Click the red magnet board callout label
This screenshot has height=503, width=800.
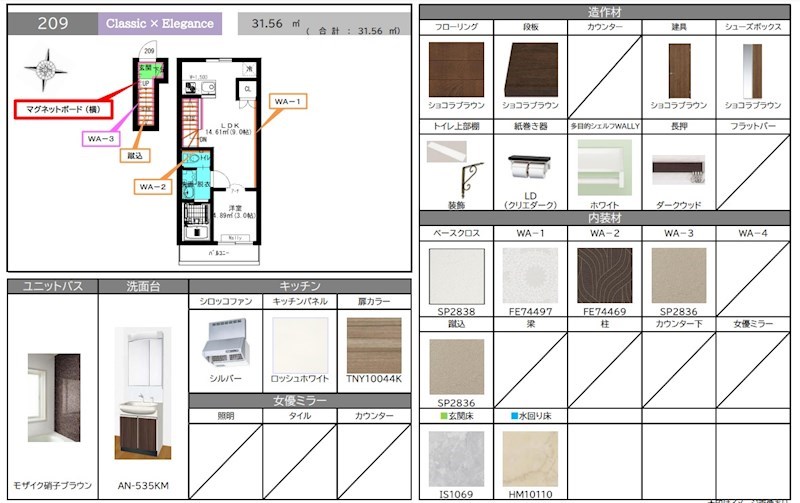click(x=61, y=109)
